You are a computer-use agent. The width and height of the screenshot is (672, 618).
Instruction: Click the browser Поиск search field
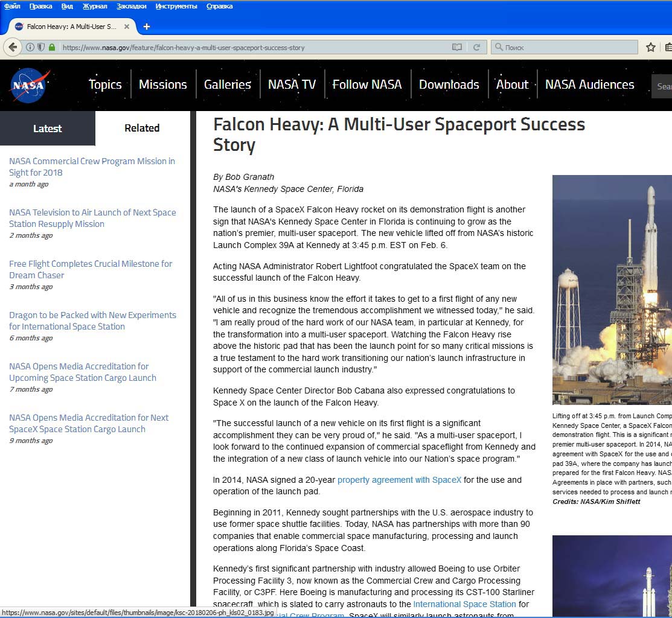[x=566, y=47]
